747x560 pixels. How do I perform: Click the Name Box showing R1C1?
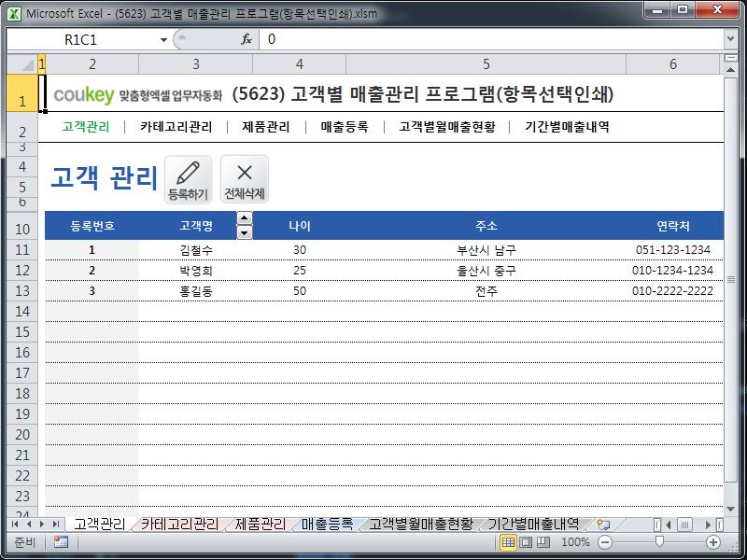coord(81,39)
